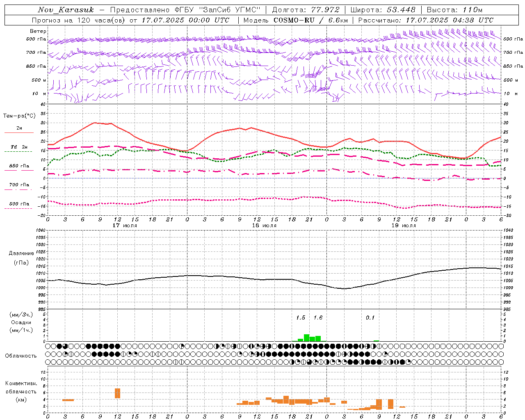Click the 'Тем-ра(°C)' temperature axis title

click(19, 116)
